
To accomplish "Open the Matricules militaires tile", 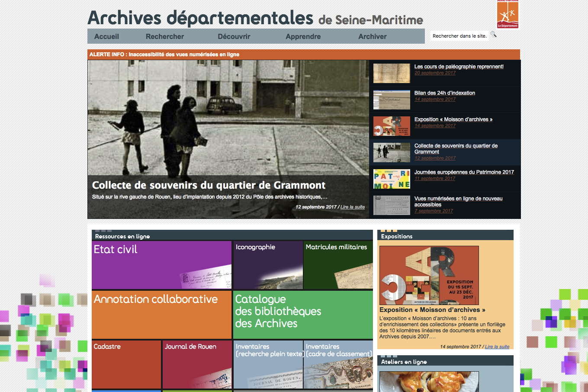I will [338, 265].
